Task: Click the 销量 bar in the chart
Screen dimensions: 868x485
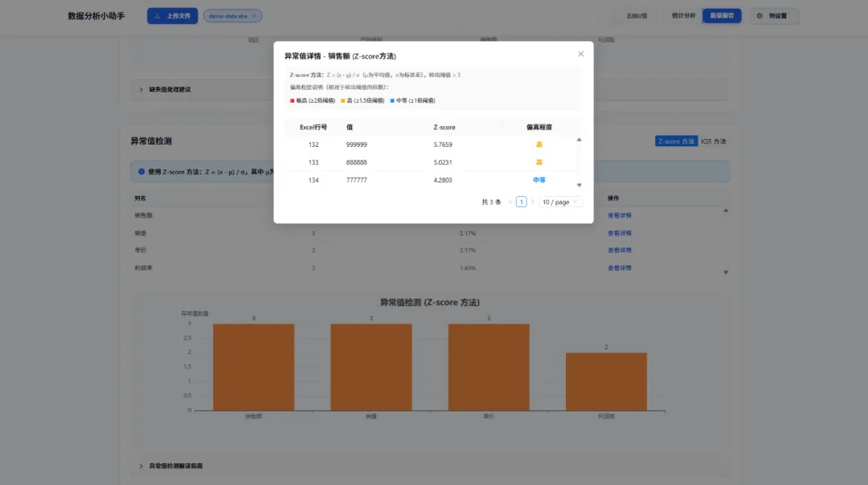Action: [371, 367]
